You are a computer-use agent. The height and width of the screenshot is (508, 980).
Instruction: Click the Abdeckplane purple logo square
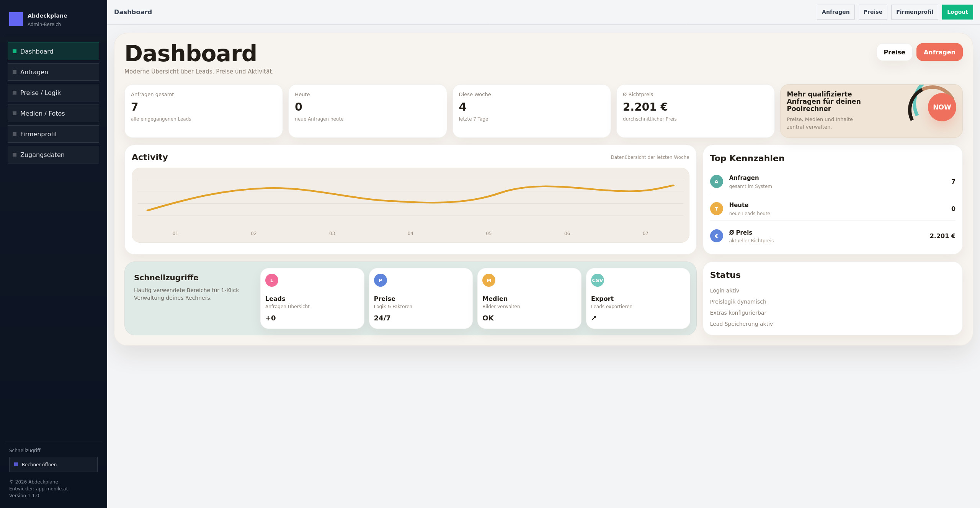tap(16, 19)
